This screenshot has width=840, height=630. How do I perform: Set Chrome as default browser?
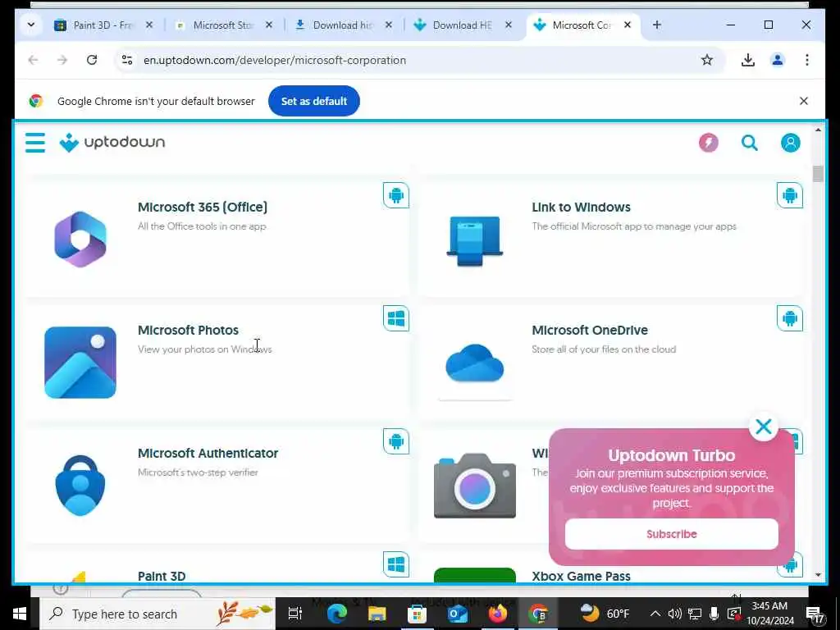314,101
